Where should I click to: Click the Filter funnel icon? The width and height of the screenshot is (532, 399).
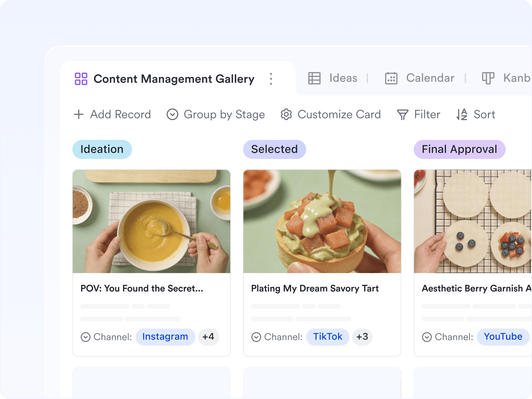pyautogui.click(x=402, y=115)
